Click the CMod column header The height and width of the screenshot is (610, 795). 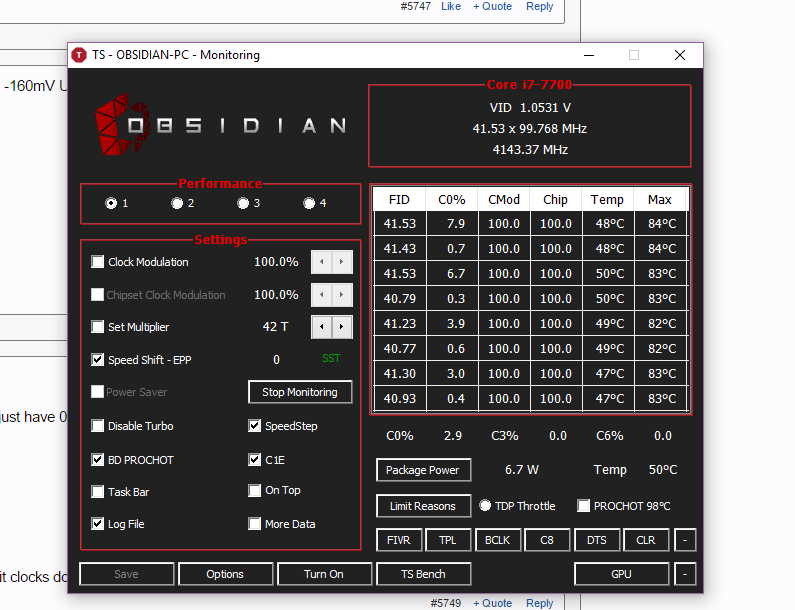(x=504, y=200)
